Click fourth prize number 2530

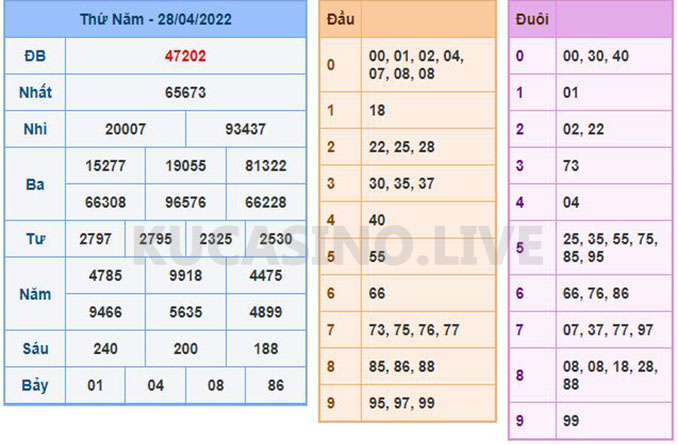(x=275, y=239)
